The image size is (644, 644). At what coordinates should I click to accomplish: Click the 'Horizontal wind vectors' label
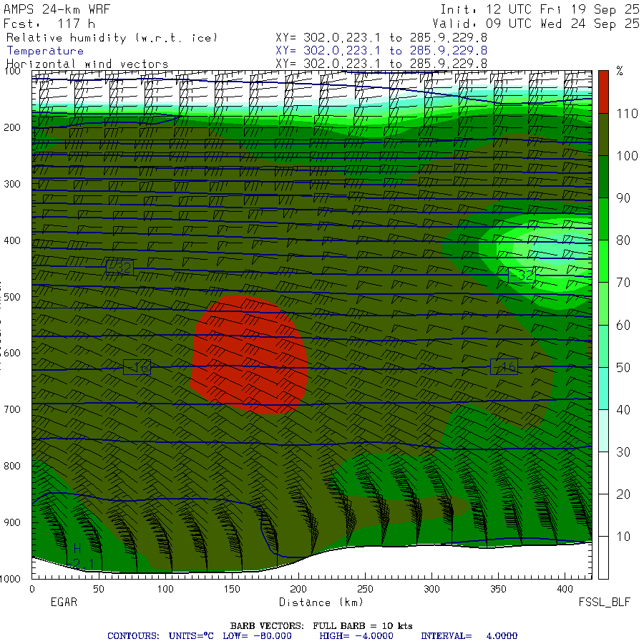87,64
